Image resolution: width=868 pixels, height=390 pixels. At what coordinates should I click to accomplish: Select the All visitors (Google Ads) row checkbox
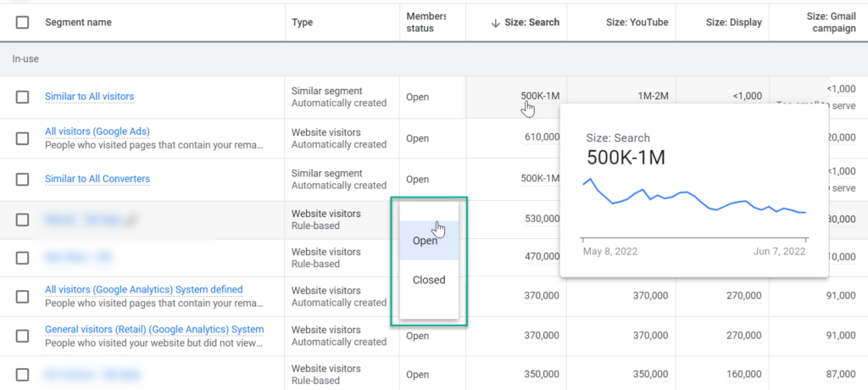pyautogui.click(x=22, y=138)
